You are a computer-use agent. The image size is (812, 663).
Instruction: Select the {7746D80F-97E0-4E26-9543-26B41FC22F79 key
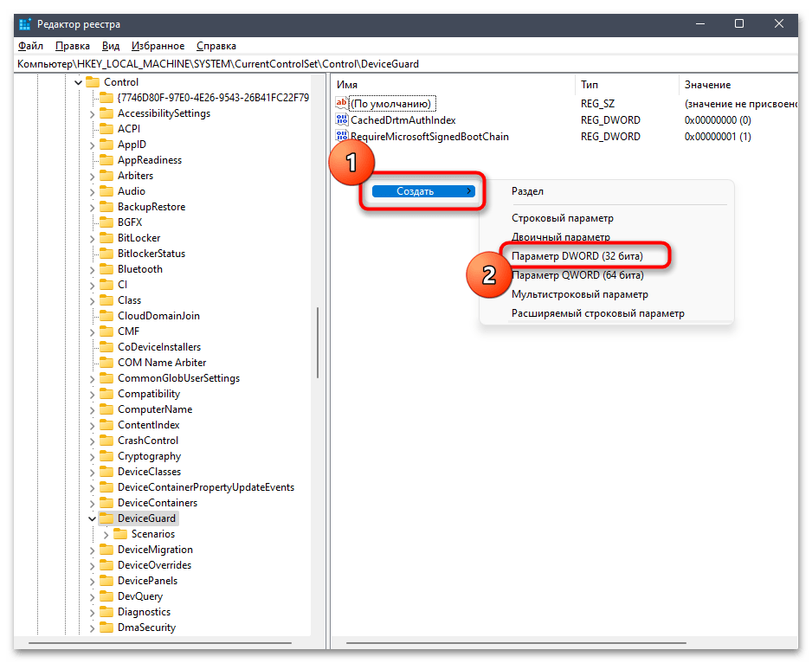(213, 98)
